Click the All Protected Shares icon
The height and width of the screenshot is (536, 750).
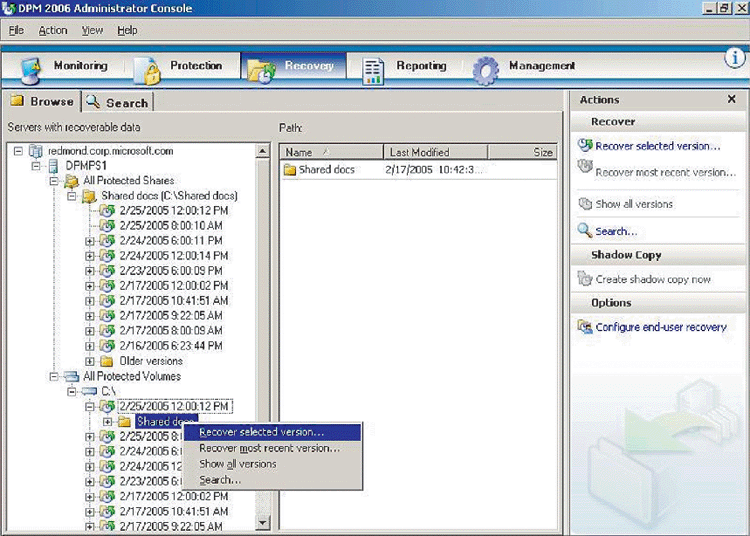click(71, 181)
